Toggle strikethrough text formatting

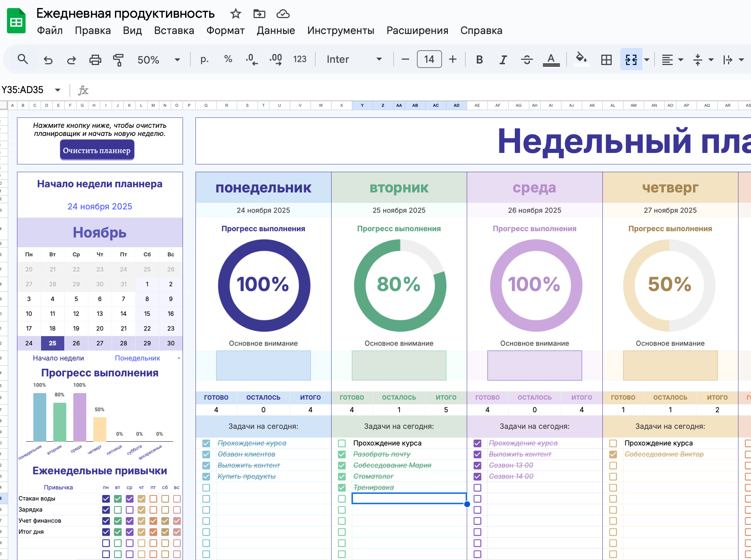527,59
